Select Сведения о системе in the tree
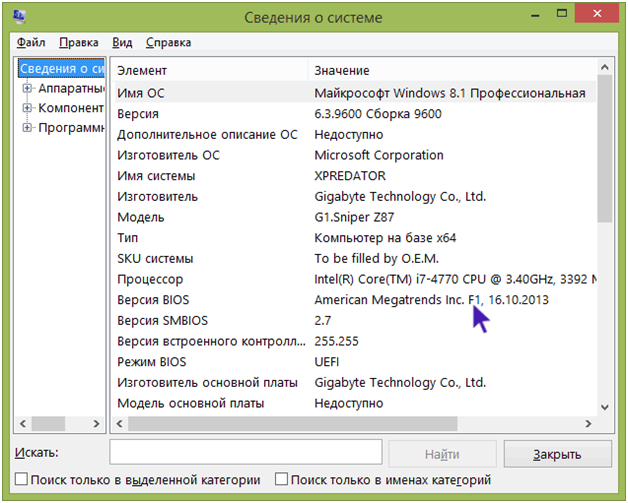Image resolution: width=628 pixels, height=503 pixels. [x=61, y=69]
